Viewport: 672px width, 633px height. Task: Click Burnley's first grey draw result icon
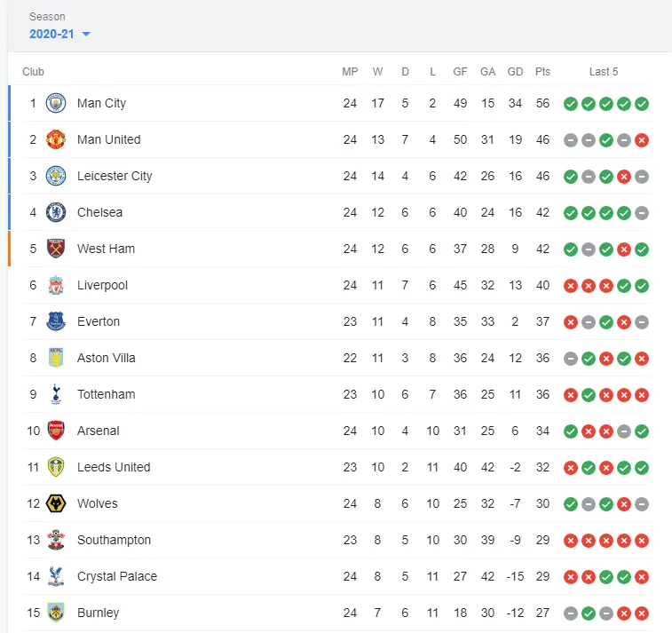[x=571, y=613]
